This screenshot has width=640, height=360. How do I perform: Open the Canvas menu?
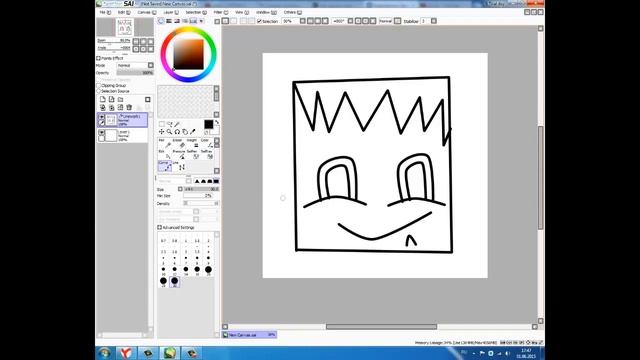[146, 12]
